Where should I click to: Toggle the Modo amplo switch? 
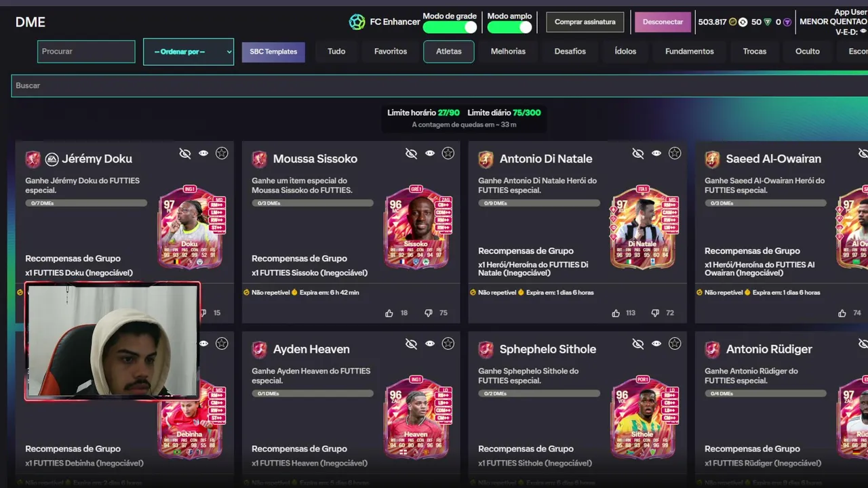click(x=510, y=27)
